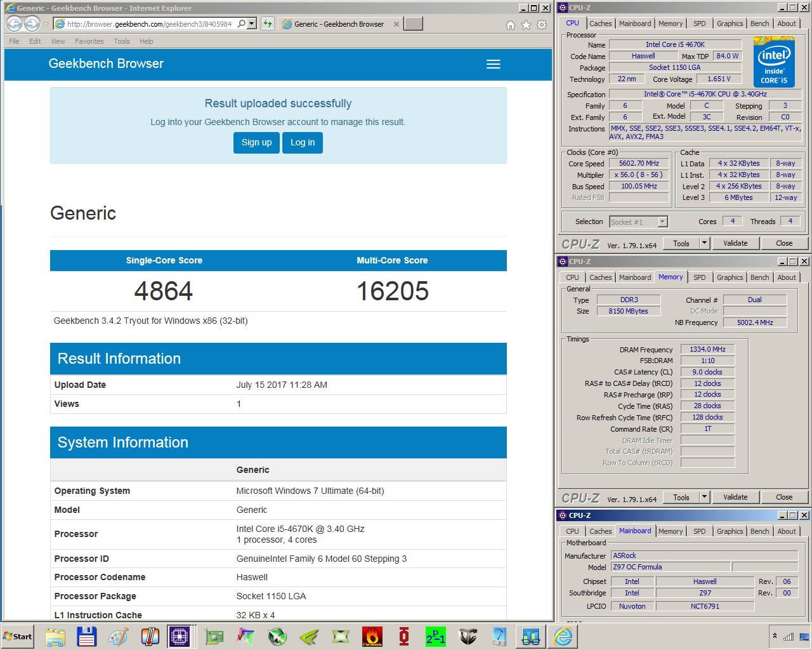Viewport: 812px width, 650px height.
Task: Click the network signal tray icon
Action: (x=789, y=637)
